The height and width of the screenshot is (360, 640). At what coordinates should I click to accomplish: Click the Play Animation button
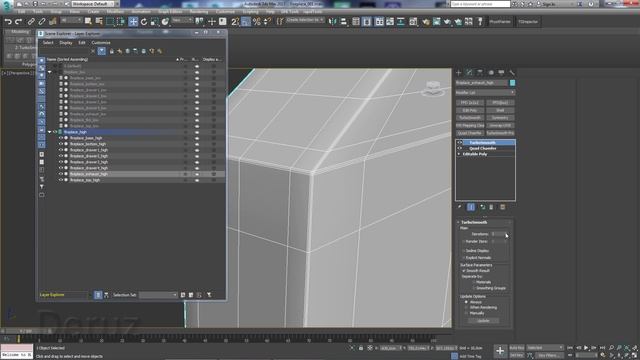(586, 348)
